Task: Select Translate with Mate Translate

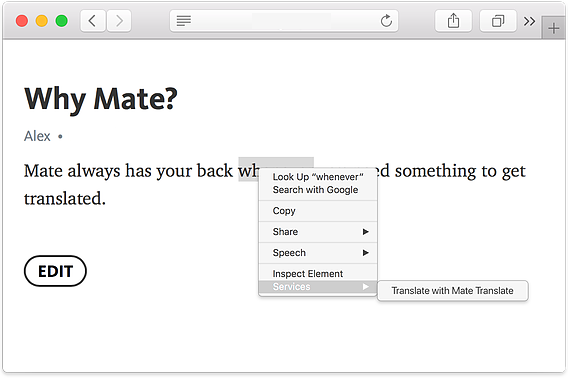Action: pyautogui.click(x=452, y=291)
